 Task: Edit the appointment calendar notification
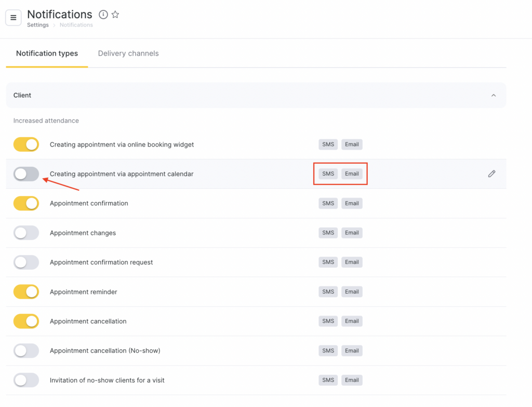point(491,174)
